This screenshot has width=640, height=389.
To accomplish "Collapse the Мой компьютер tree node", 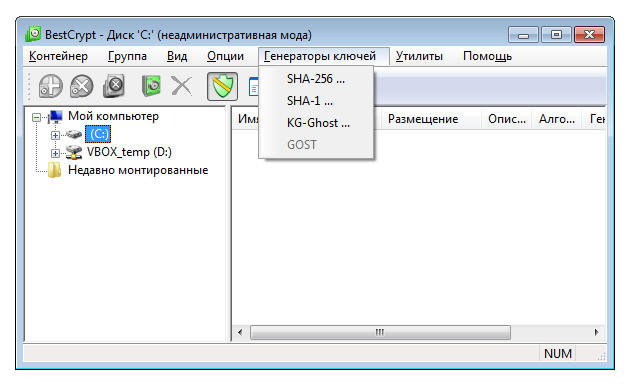I will (36, 118).
